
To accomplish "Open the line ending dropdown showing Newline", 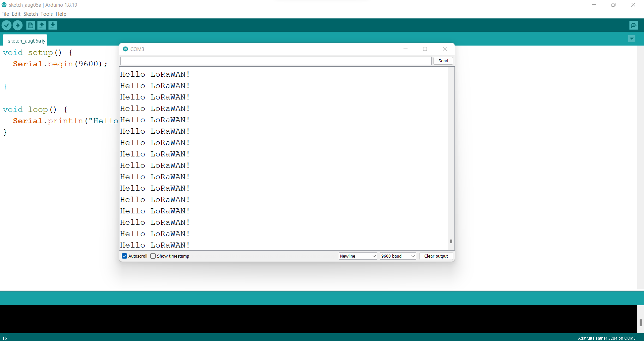I will point(358,256).
